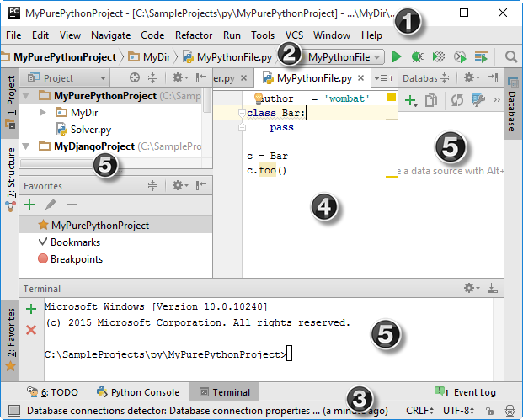
Task: Switch to the MyPythonFile.py editor tab
Action: pyautogui.click(x=314, y=78)
